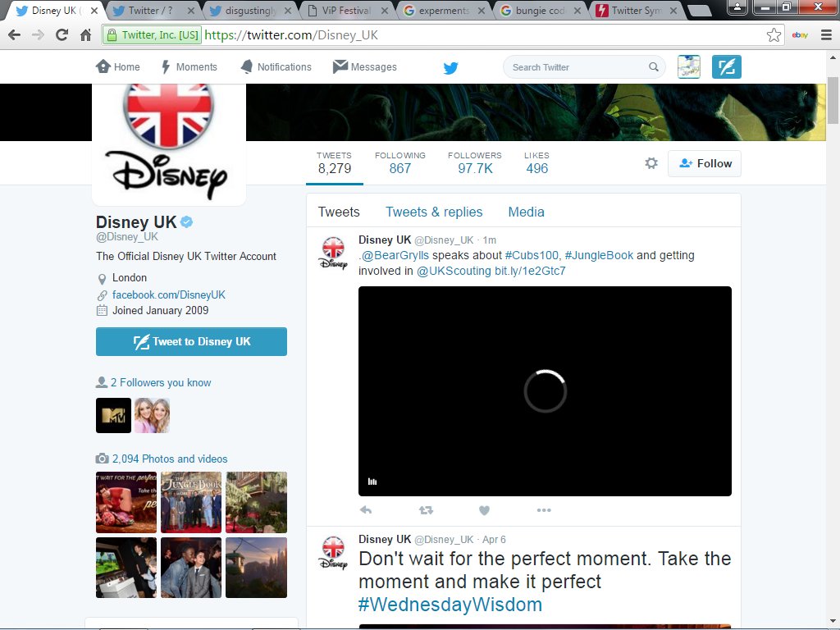Open the Apr 6 tweet timestamp
The height and width of the screenshot is (630, 840).
coord(494,540)
